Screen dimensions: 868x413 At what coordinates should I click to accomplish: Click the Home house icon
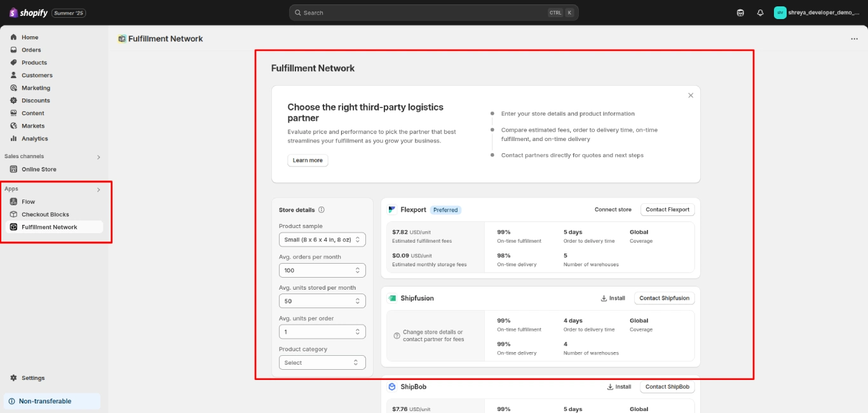[13, 37]
